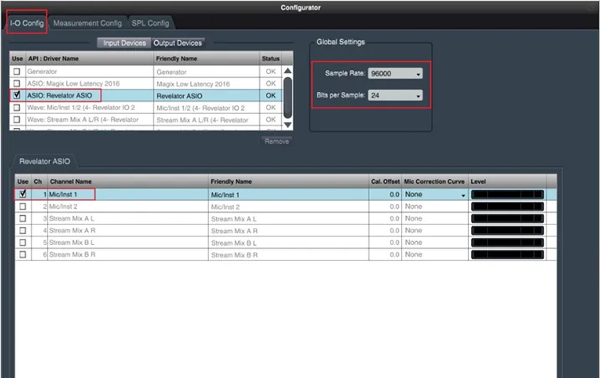Click the device list scroll-down arrow
Viewport: 600px width, 378px height.
coord(287,125)
